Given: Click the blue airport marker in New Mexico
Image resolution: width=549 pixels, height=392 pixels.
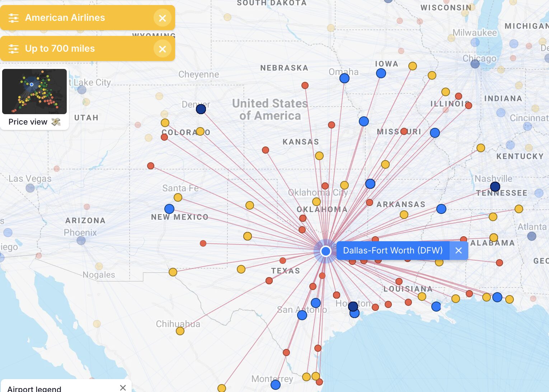Looking at the screenshot, I should click(169, 209).
